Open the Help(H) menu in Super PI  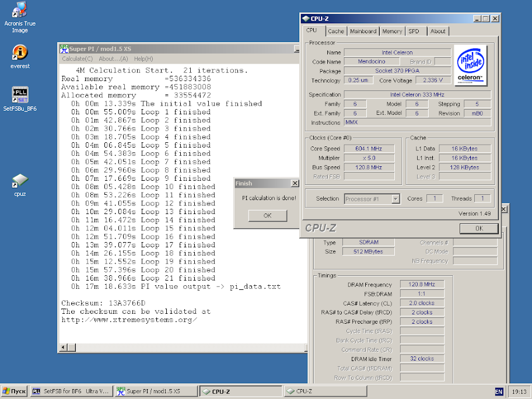(x=143, y=59)
